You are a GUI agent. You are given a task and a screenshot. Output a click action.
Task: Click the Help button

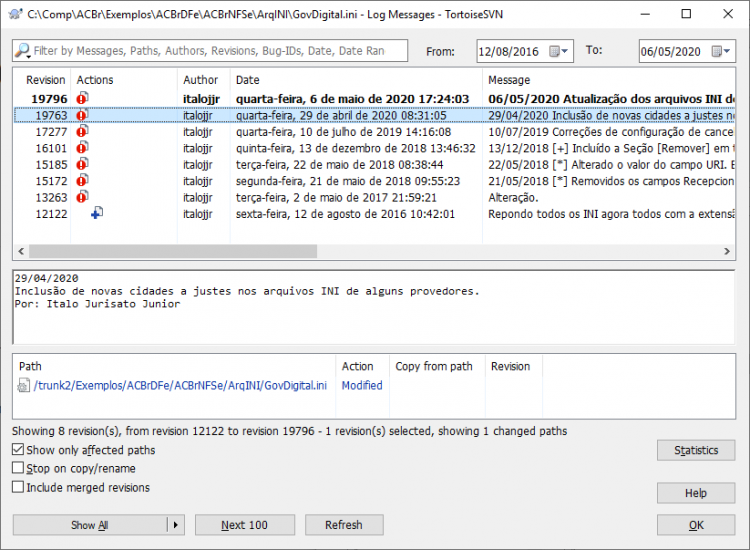[696, 493]
